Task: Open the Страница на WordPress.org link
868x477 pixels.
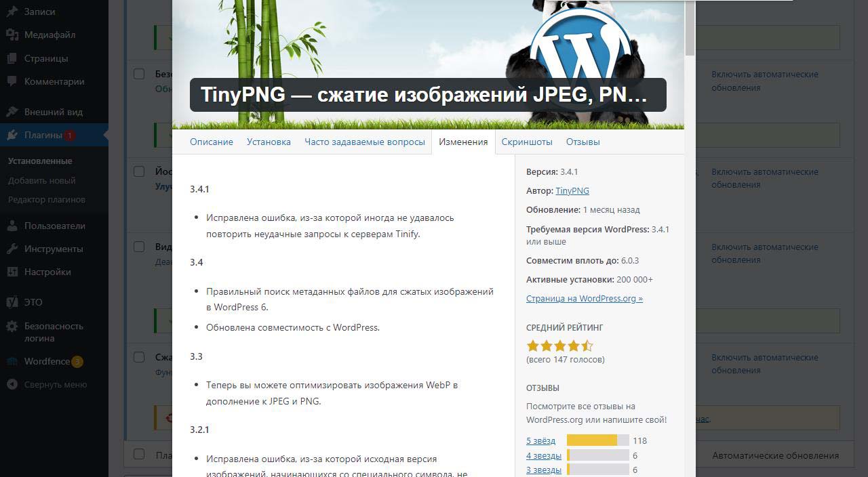Action: pos(584,298)
